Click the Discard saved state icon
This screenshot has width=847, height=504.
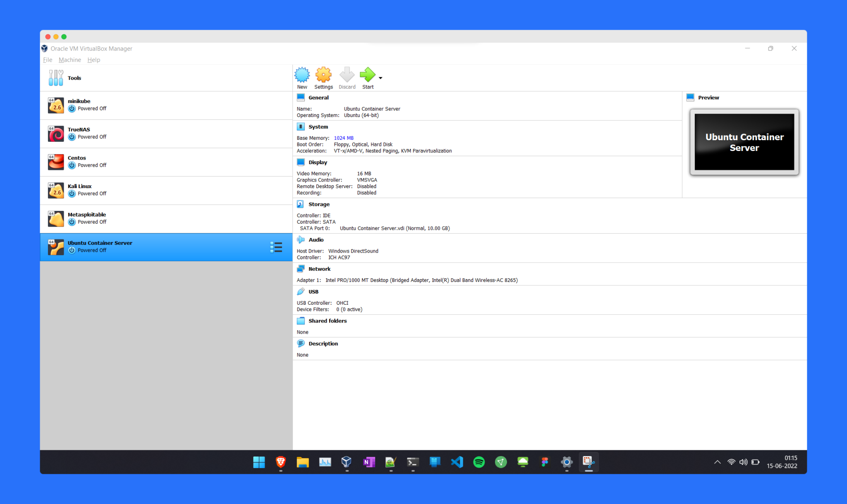[x=347, y=77]
